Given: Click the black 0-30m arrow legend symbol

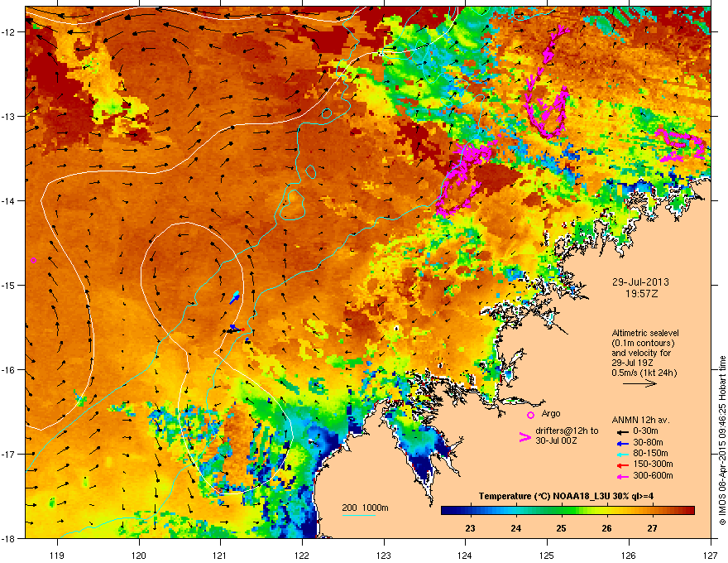Looking at the screenshot, I should click(622, 432).
